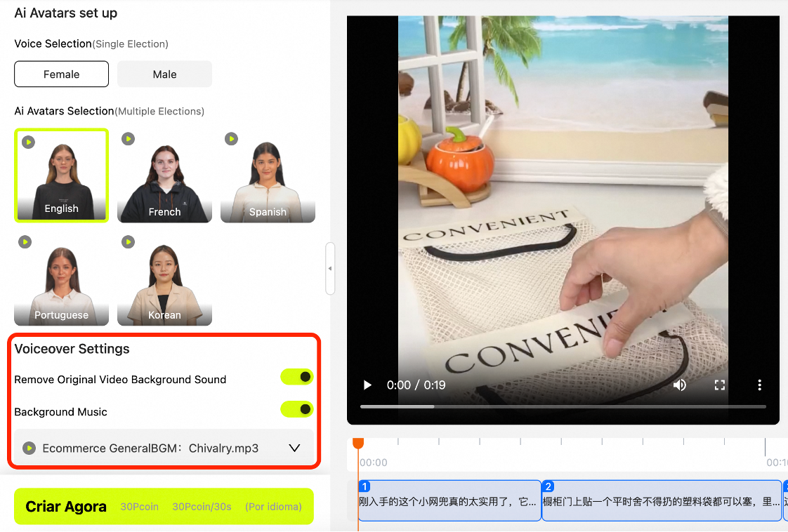Disable the Background Music switch
Screen dimensions: 788x532
296,409
